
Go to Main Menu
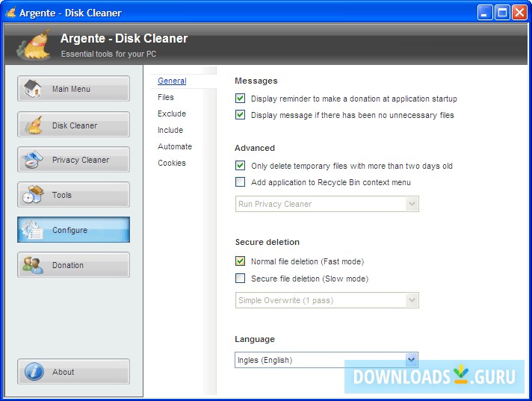point(74,89)
